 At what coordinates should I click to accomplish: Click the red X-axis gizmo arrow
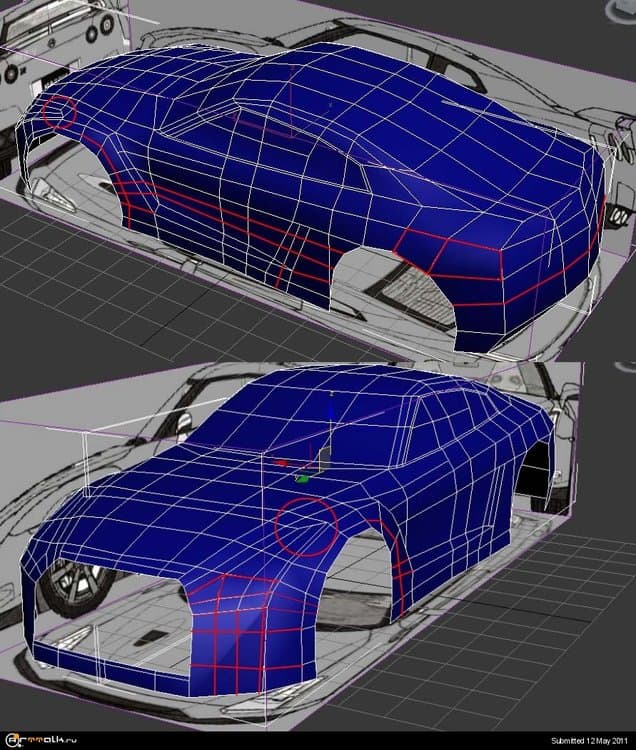click(x=282, y=463)
